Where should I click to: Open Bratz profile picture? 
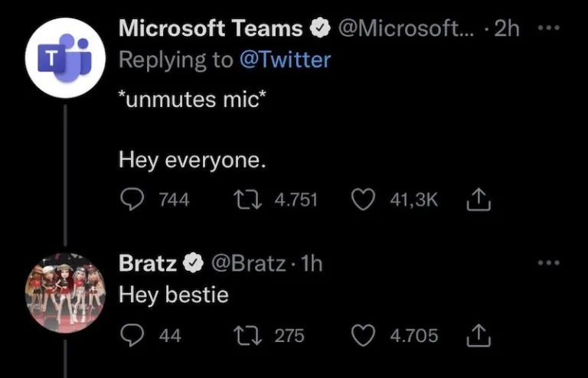[x=65, y=292]
